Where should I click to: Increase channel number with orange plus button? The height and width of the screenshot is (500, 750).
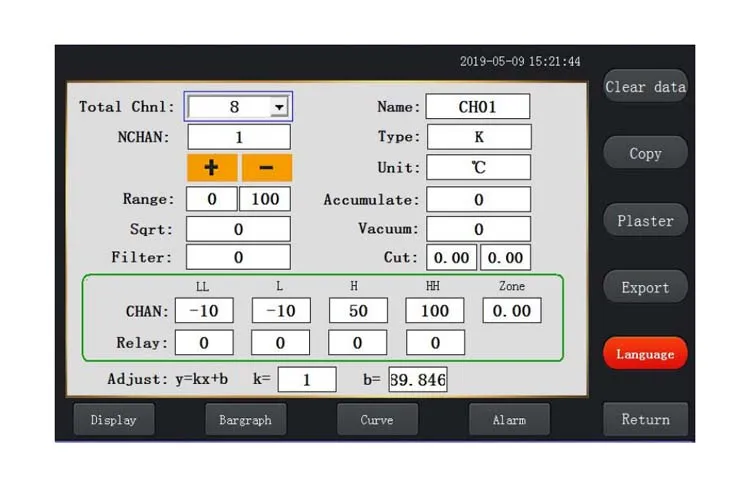pyautogui.click(x=212, y=167)
